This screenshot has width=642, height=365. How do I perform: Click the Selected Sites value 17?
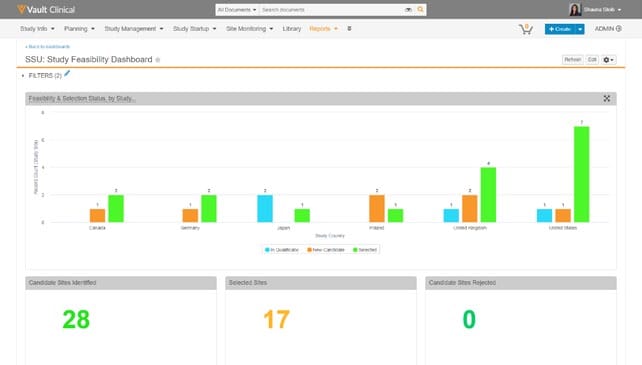276,320
